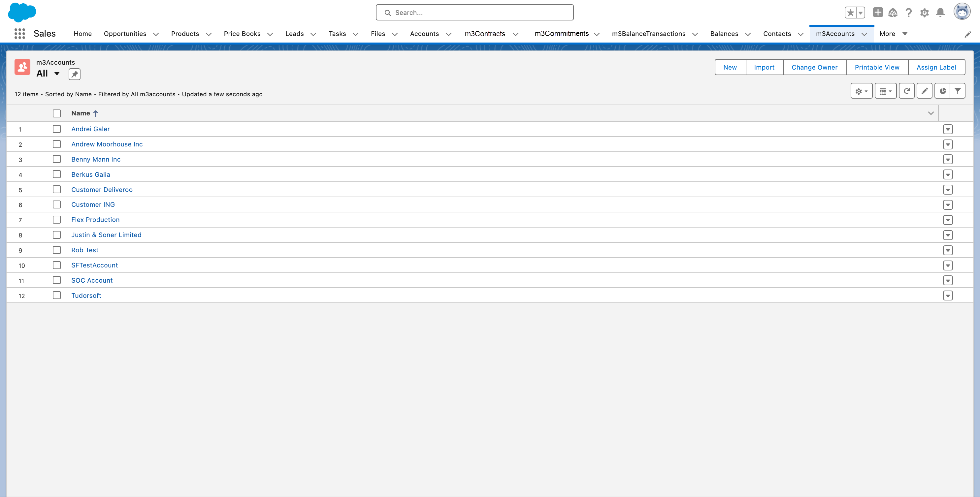This screenshot has height=497, width=980.
Task: Open the notifications bell icon
Action: pos(940,13)
